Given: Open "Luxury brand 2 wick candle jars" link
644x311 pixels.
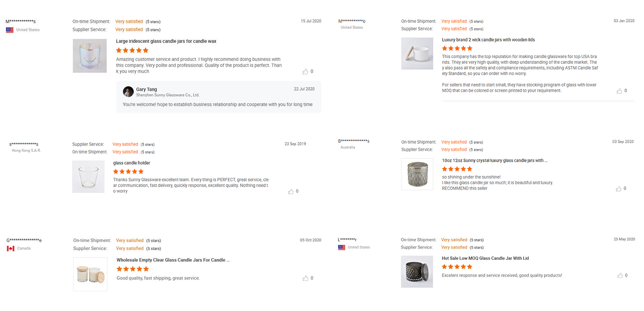Looking at the screenshot, I should click(488, 40).
